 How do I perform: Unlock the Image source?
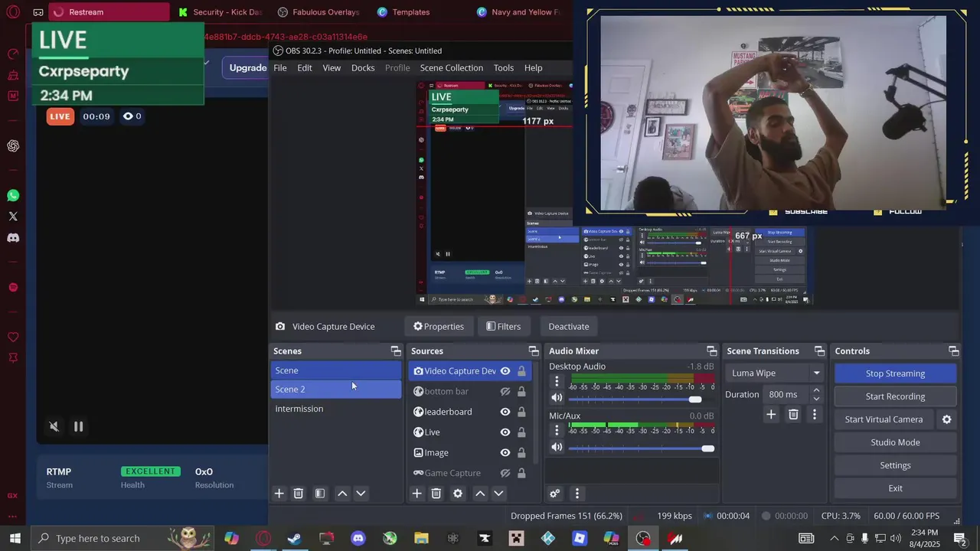coord(521,453)
